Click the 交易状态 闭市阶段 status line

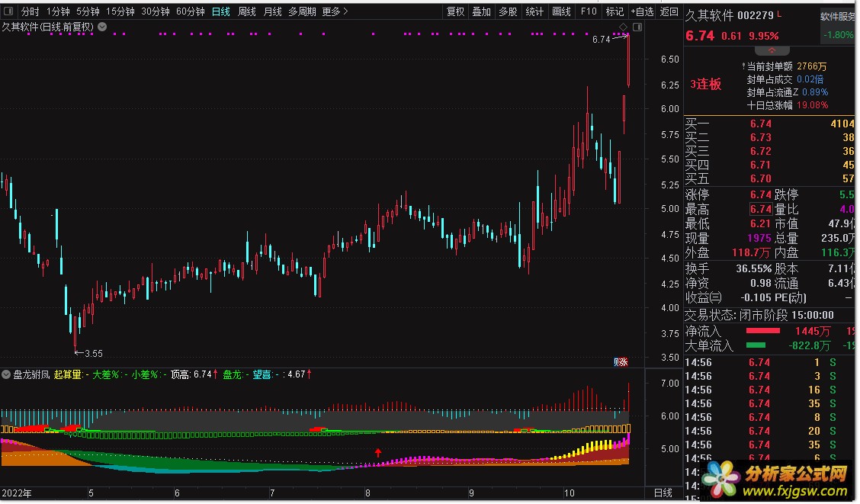point(759,316)
